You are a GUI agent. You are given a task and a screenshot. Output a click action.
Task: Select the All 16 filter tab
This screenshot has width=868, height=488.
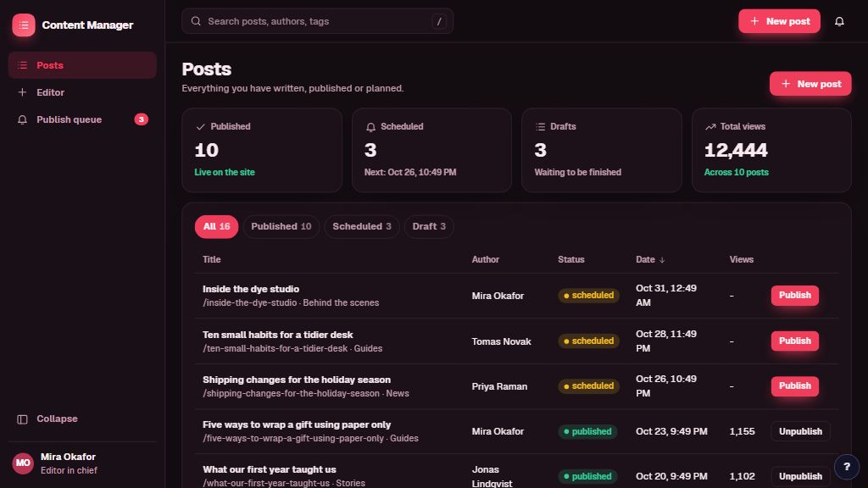click(x=216, y=226)
